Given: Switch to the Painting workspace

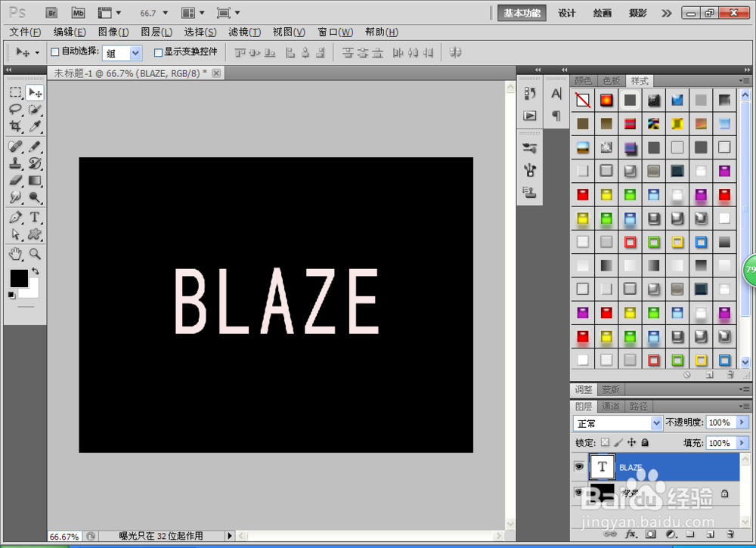Looking at the screenshot, I should 603,13.
